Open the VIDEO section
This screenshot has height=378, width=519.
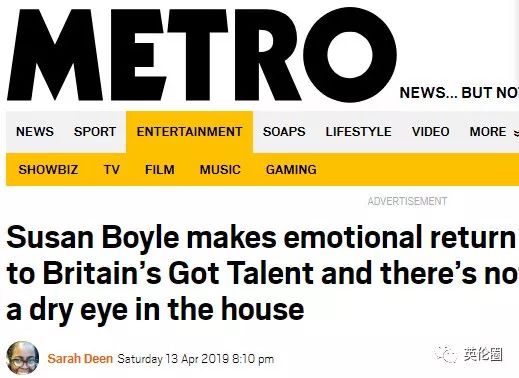[x=430, y=132]
